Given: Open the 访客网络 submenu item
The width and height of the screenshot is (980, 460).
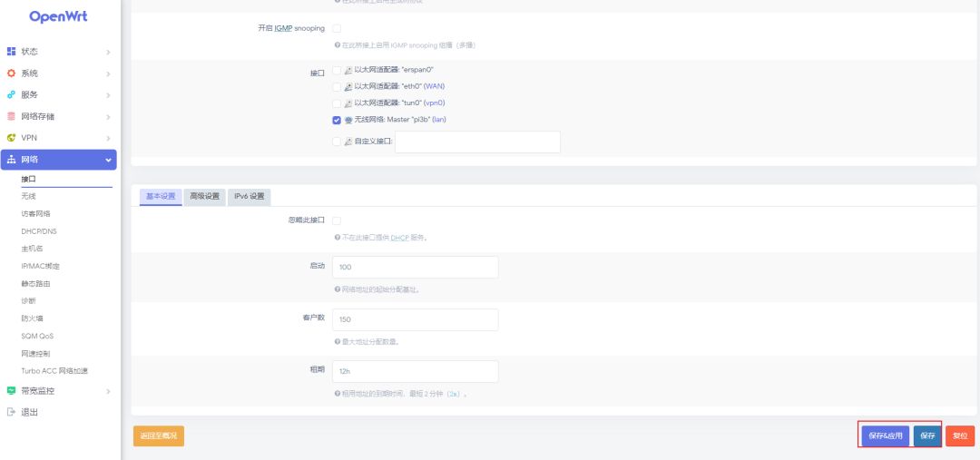Looking at the screenshot, I should point(35,214).
